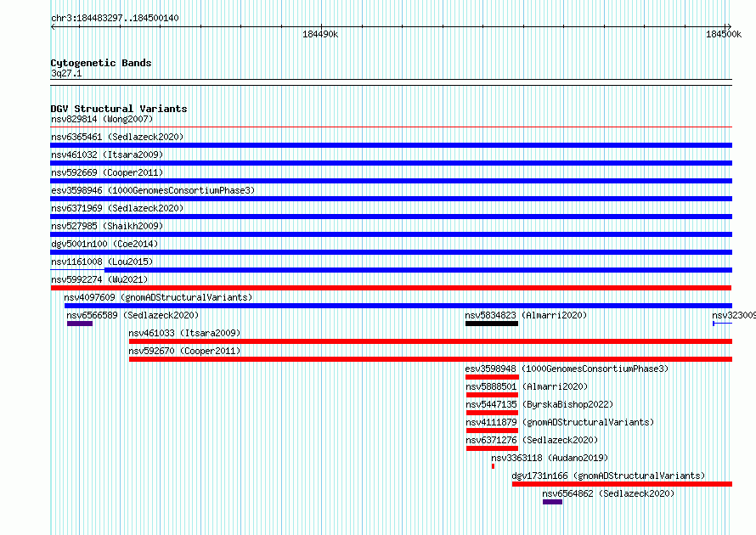Click the red nsv4111879 feature bar
This screenshot has height=535, width=756.
(492, 431)
